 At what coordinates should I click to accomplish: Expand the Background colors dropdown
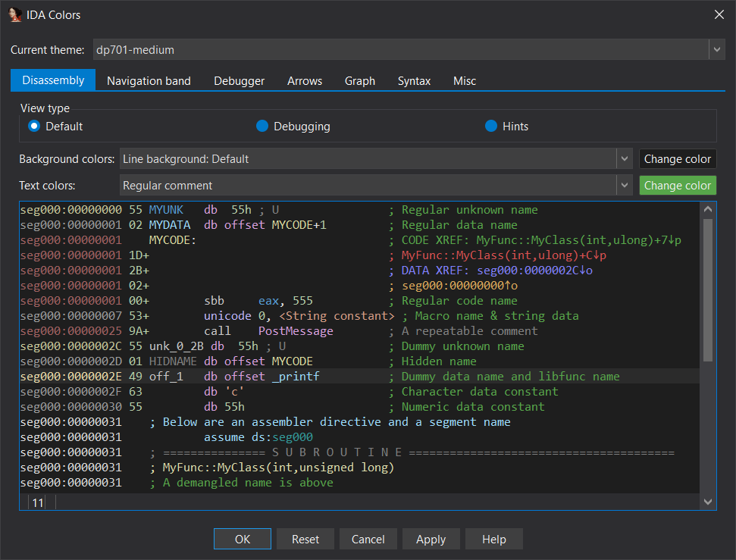625,159
